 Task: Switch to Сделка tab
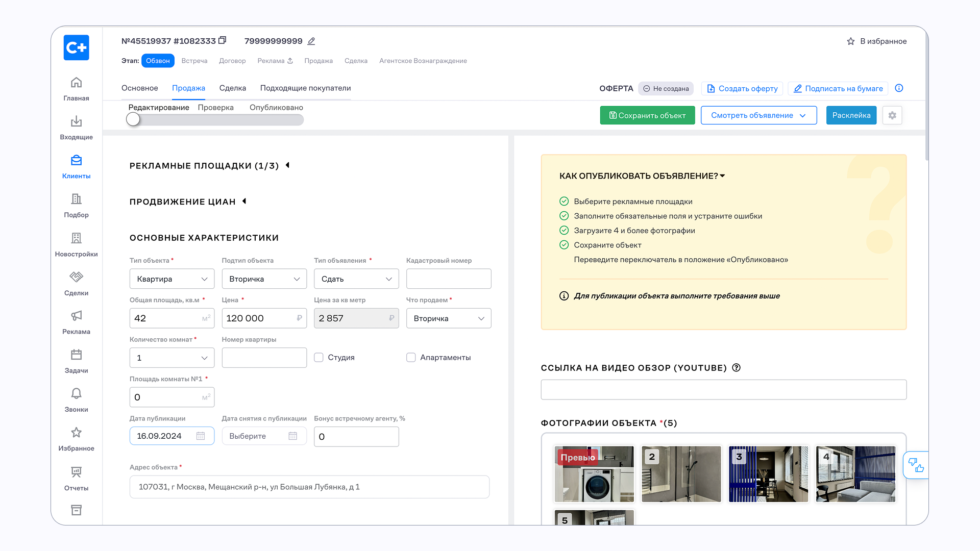pyautogui.click(x=233, y=88)
